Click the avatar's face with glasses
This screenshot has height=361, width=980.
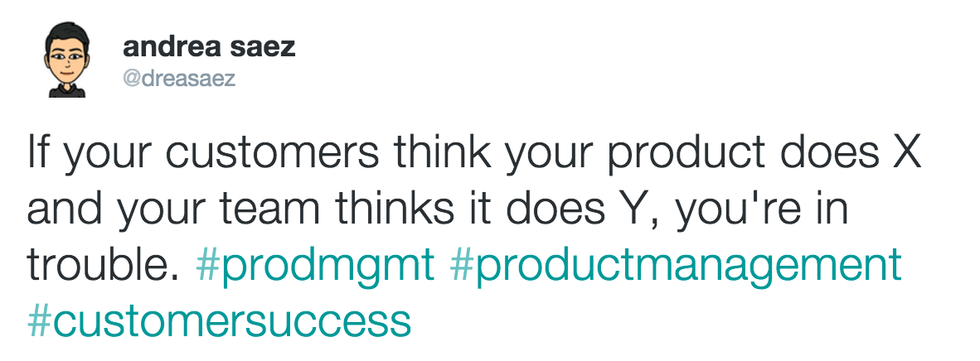[66, 57]
